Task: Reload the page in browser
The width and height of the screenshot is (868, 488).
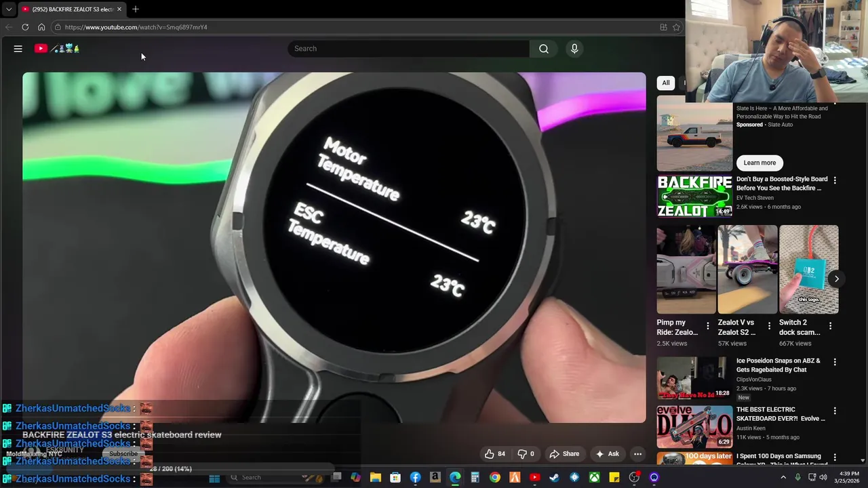Action: tap(25, 27)
